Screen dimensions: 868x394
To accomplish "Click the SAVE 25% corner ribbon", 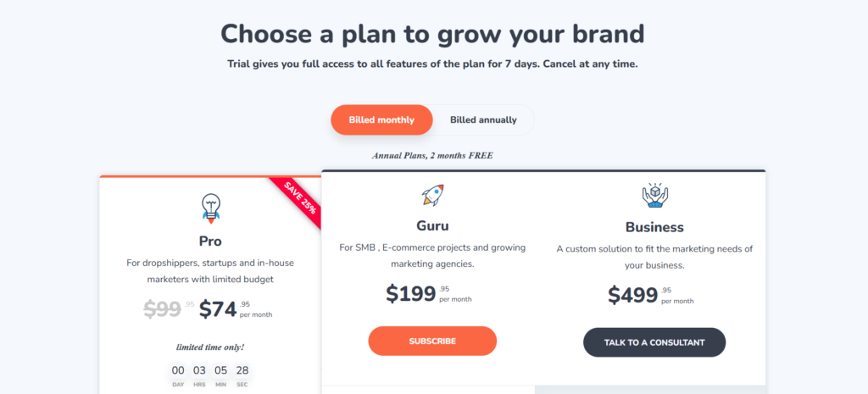I will [x=299, y=199].
